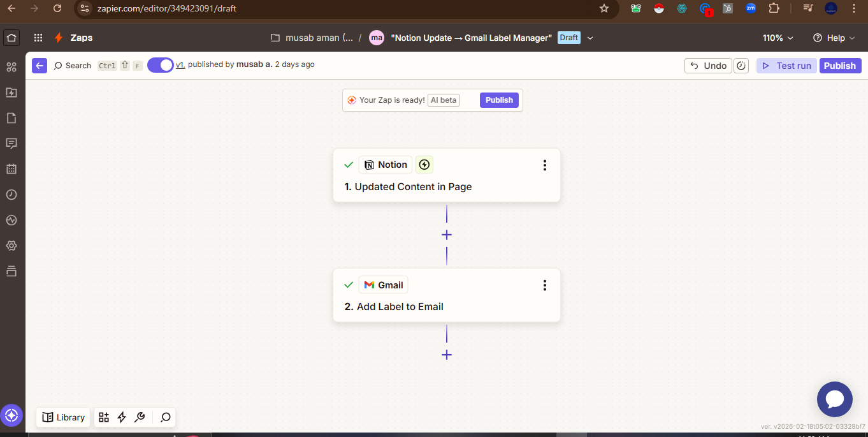Click the back arrow button in editor
This screenshot has height=437, width=868.
(x=40, y=66)
